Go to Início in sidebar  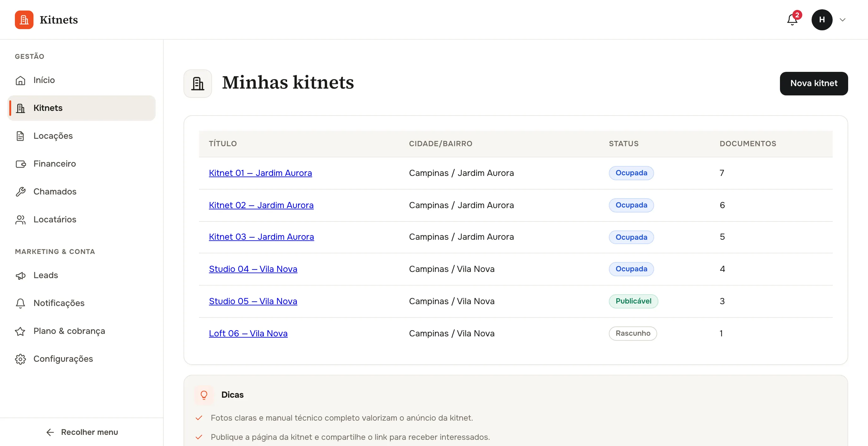click(x=82, y=80)
